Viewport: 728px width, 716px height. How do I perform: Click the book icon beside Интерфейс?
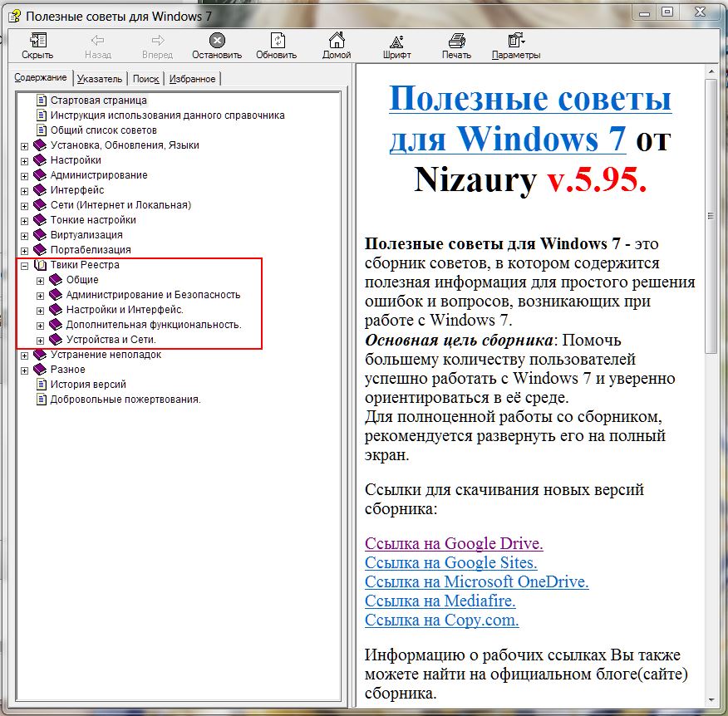tap(41, 189)
